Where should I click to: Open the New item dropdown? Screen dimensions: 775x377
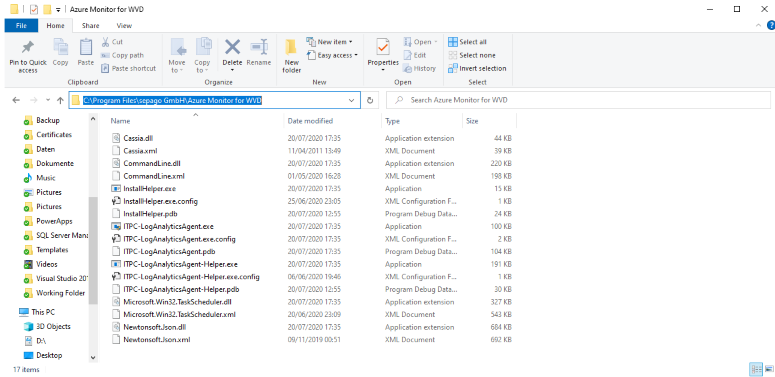coord(329,42)
